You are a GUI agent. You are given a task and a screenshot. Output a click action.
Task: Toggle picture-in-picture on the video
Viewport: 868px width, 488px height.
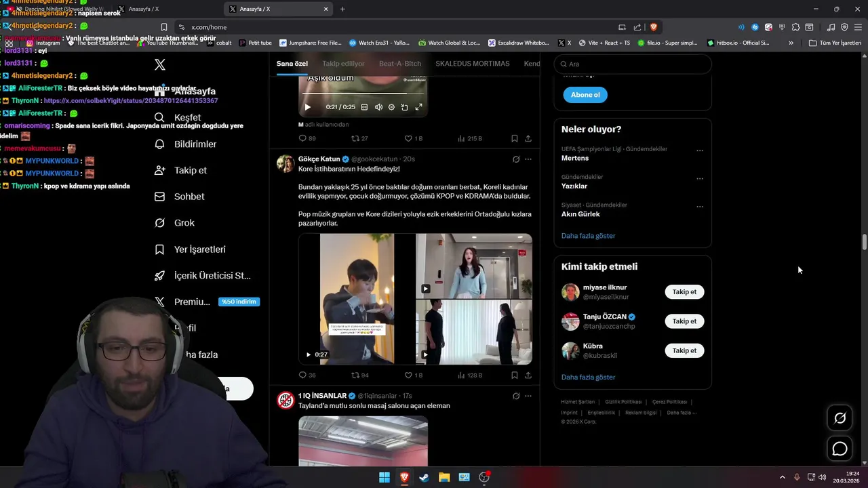pos(404,107)
